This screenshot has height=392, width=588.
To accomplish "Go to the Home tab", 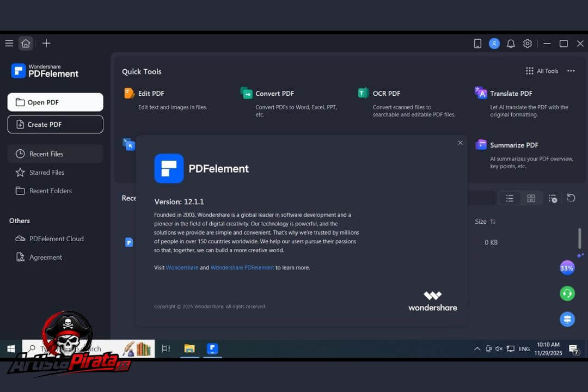I will click(26, 43).
